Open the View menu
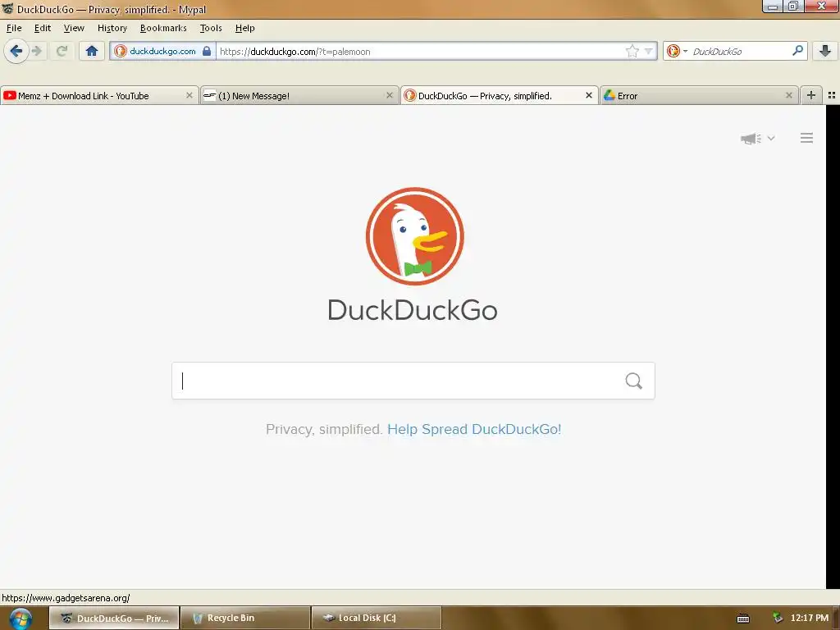 click(74, 28)
